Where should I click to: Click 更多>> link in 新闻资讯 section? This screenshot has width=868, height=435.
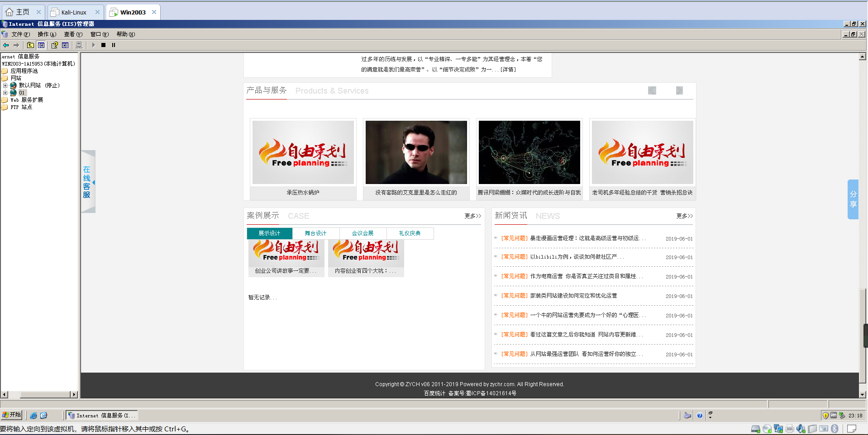click(684, 216)
